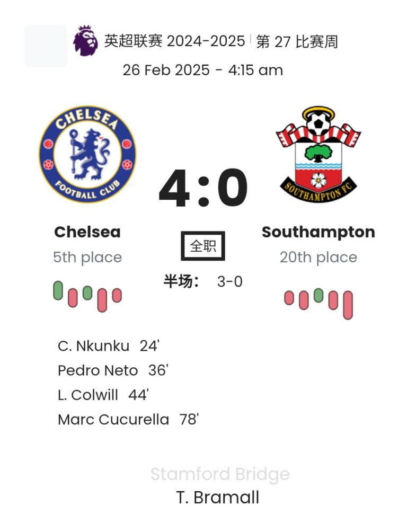Open the Chelsea team name
Screen dimensions: 407x532
(x=87, y=232)
